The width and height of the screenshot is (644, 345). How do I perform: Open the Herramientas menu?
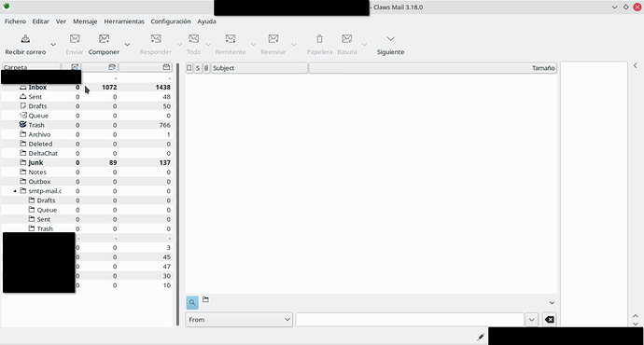click(x=124, y=21)
